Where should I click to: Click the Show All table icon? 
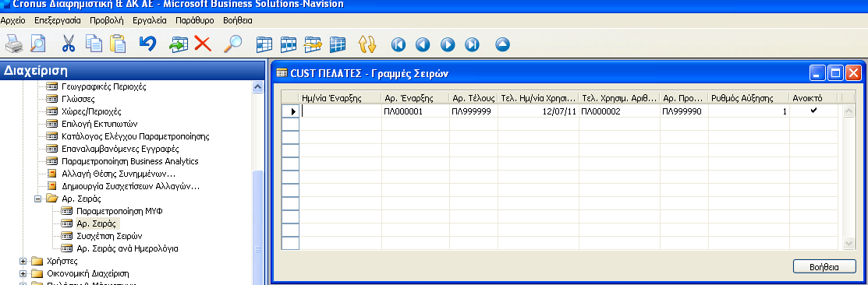point(338,44)
